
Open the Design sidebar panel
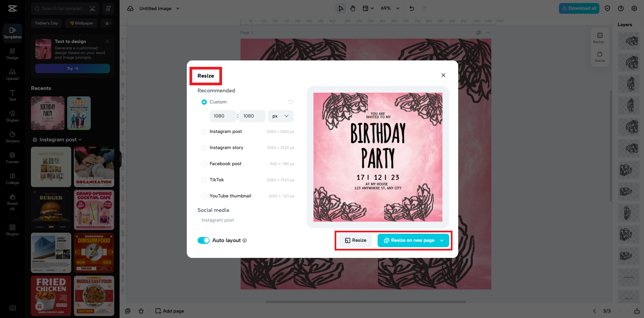tap(12, 54)
